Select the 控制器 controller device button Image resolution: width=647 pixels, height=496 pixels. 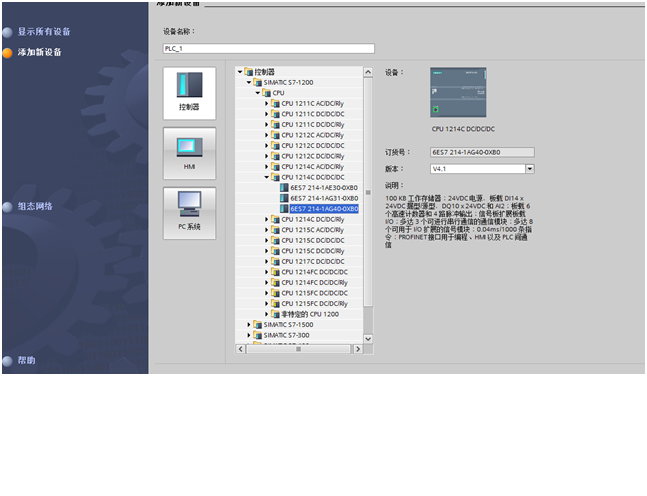[x=189, y=93]
